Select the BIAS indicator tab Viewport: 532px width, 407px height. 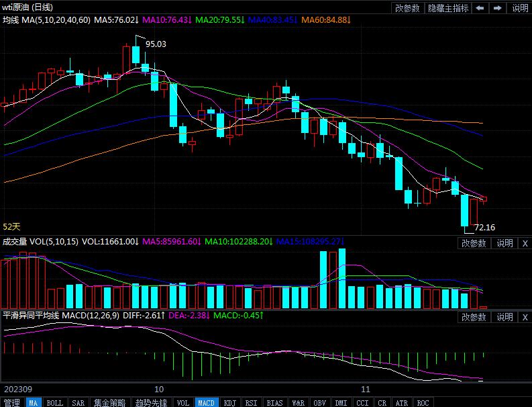pos(274,402)
